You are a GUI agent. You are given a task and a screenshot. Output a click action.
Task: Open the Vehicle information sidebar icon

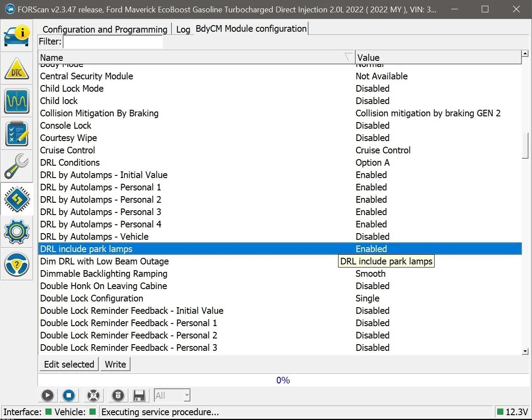click(17, 35)
